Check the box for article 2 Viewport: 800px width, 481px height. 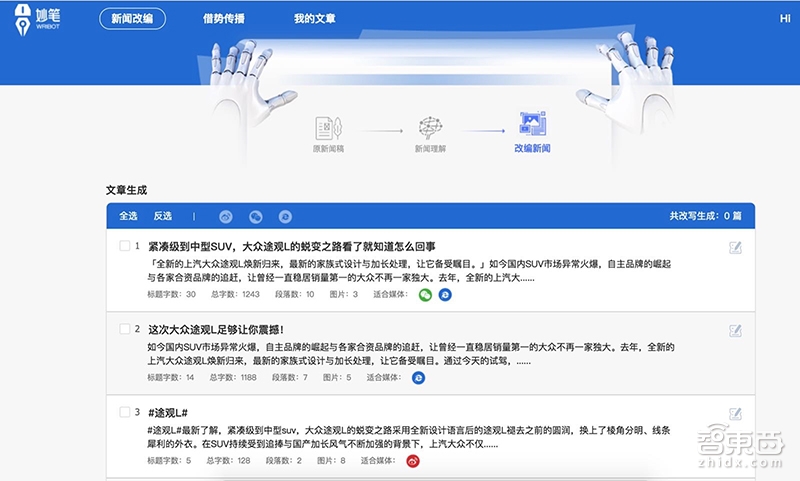point(124,329)
